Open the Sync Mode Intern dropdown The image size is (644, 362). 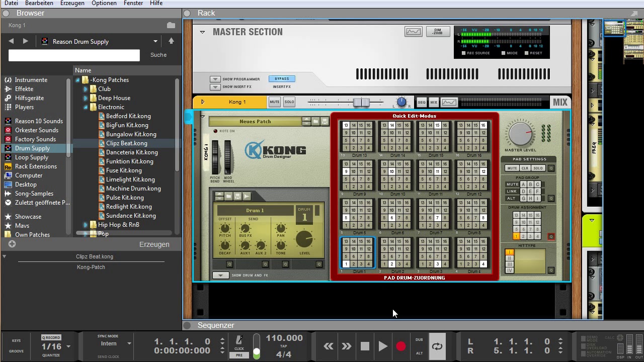coord(129,343)
